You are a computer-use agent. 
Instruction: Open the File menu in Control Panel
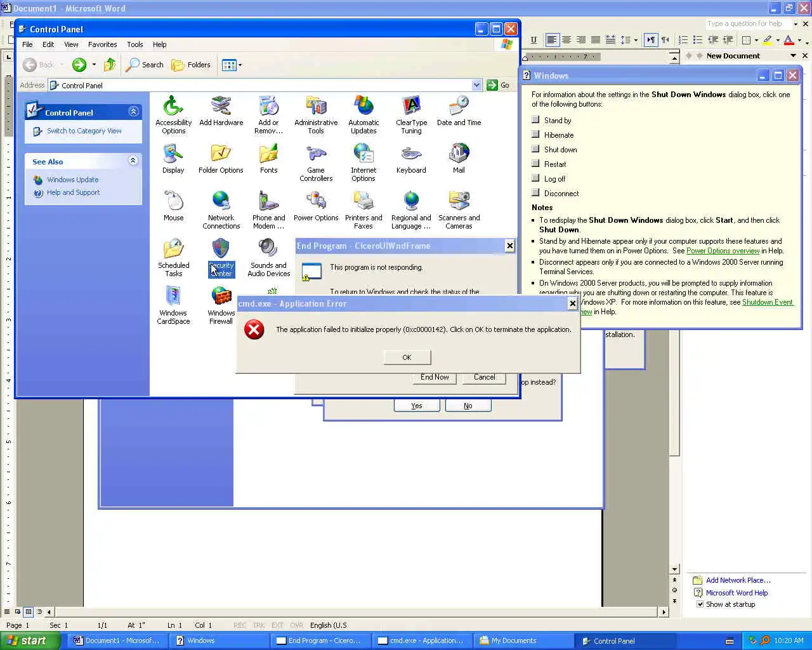(x=27, y=44)
